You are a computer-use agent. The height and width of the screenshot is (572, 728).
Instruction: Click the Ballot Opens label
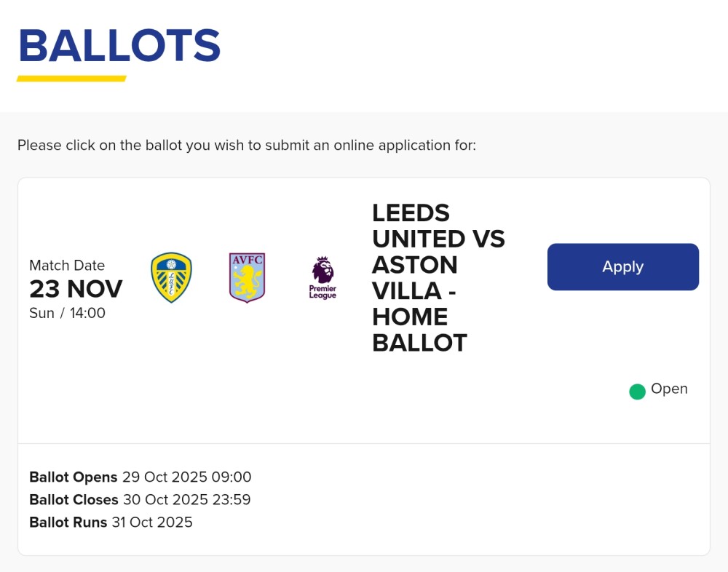[73, 477]
